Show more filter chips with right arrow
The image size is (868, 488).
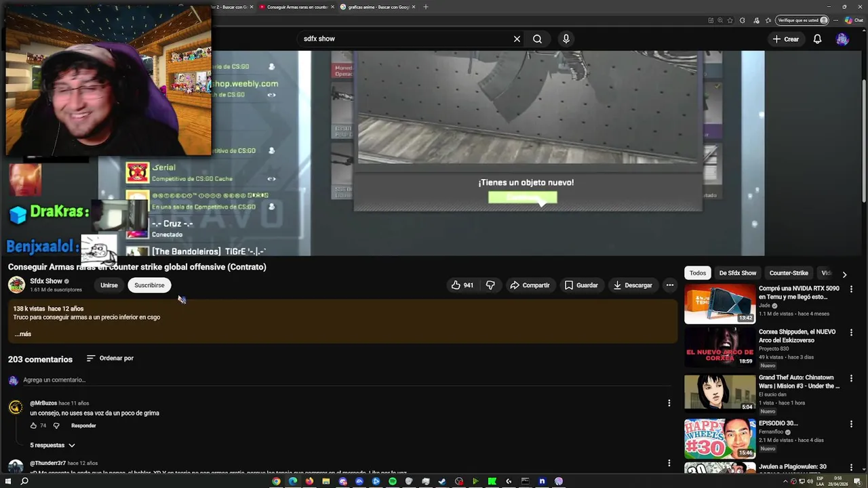(844, 274)
